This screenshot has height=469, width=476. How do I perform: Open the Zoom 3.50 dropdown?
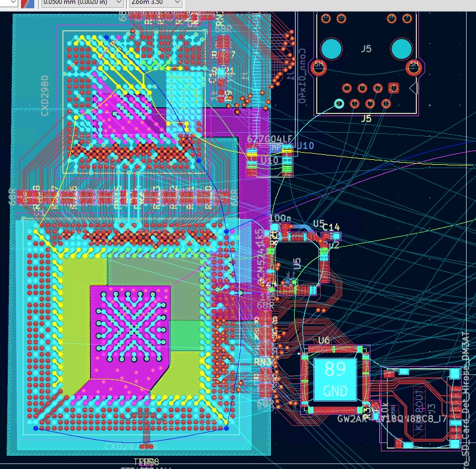pos(156,3)
